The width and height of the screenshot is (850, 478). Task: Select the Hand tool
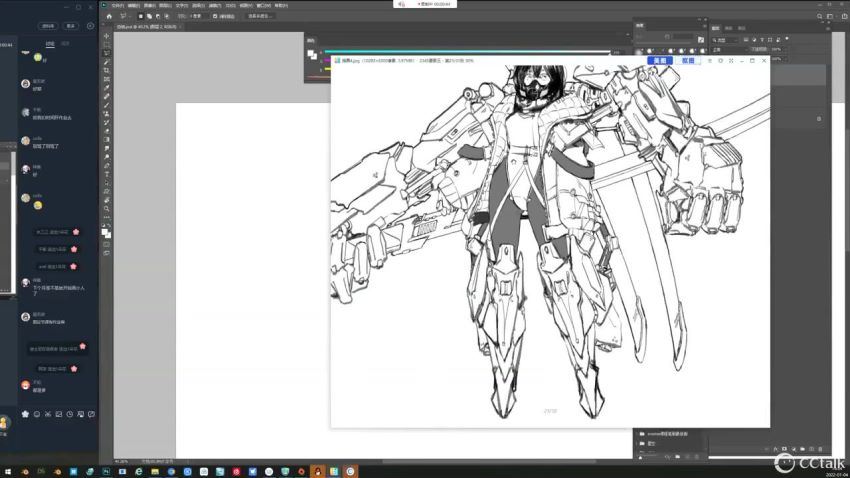click(x=106, y=201)
